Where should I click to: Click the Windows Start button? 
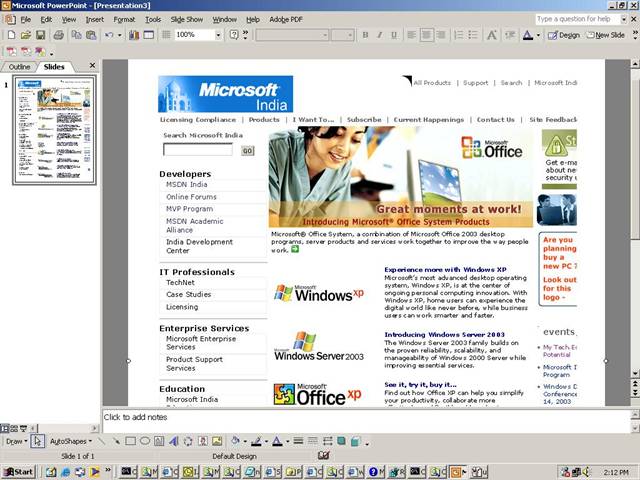tap(19, 472)
